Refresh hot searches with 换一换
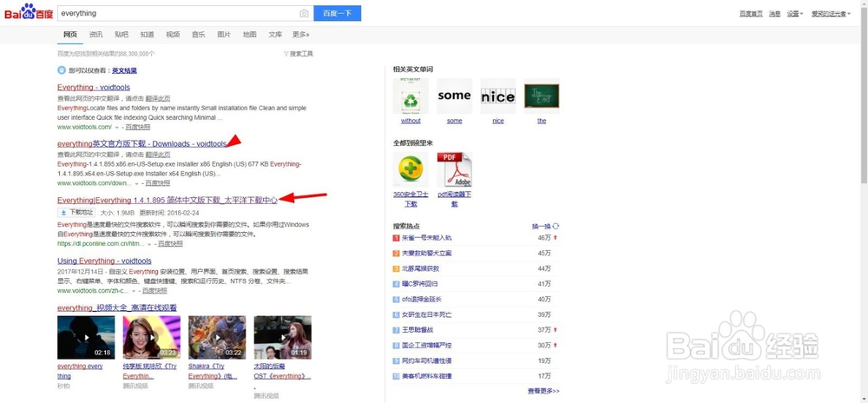Image resolution: width=868 pixels, height=403 pixels. point(545,226)
